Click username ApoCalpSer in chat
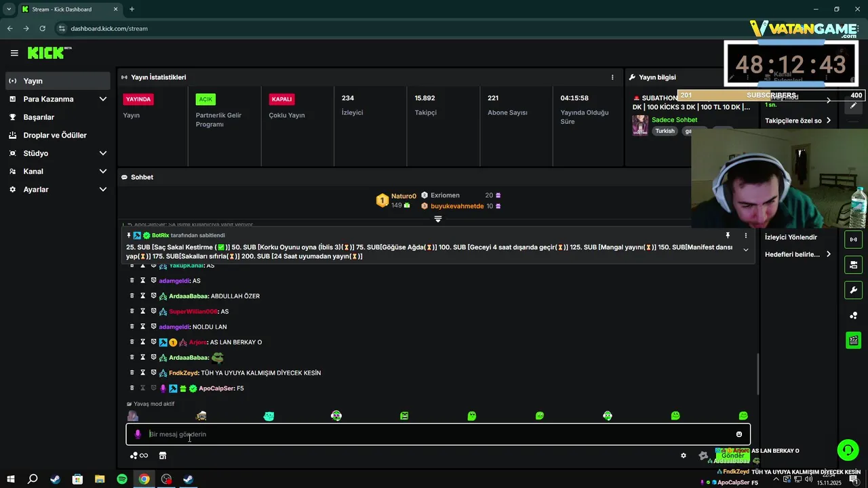This screenshot has width=868, height=488. pos(216,388)
